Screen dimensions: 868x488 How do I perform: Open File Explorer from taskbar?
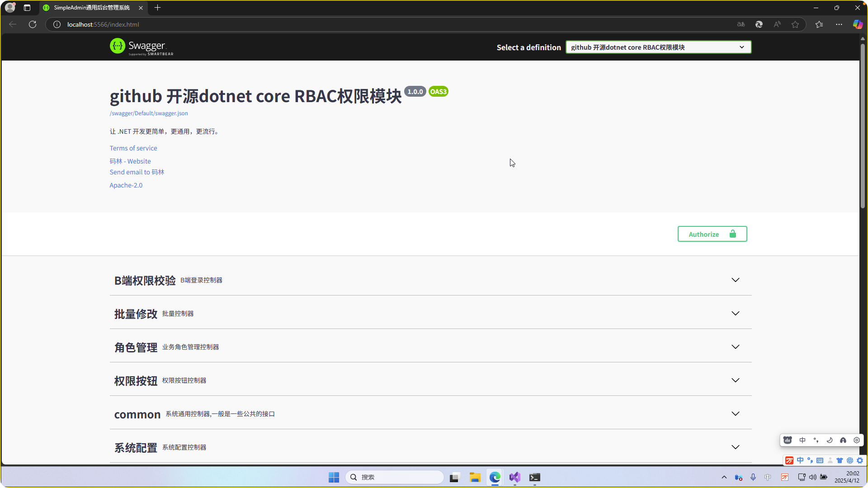pyautogui.click(x=475, y=477)
